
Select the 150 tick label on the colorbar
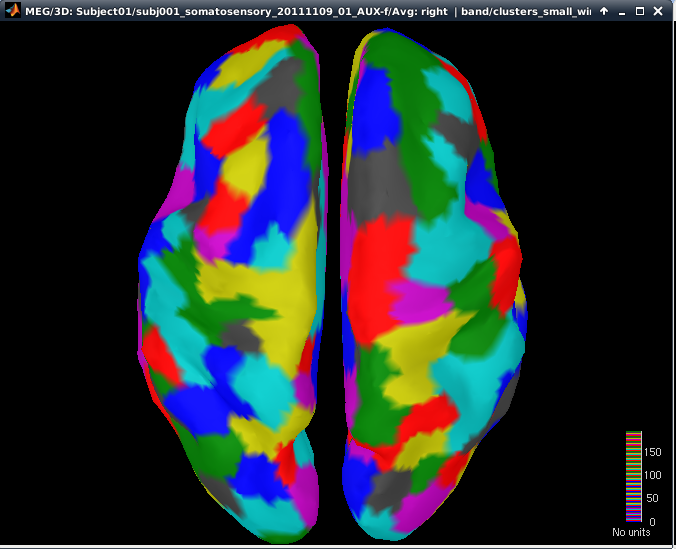(x=651, y=452)
